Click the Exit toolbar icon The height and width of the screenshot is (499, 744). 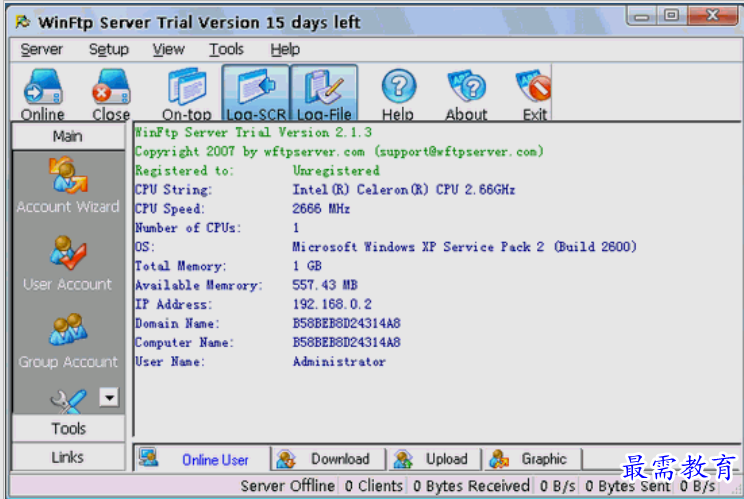534,93
